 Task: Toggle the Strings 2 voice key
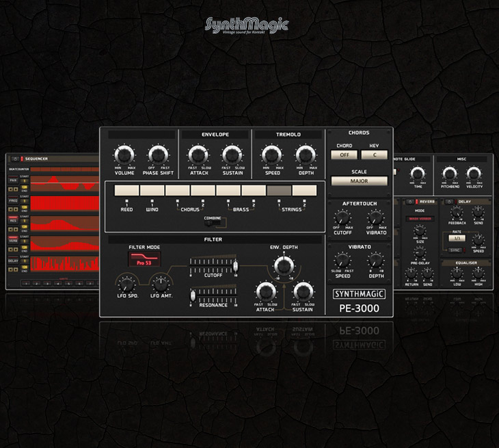[305, 190]
